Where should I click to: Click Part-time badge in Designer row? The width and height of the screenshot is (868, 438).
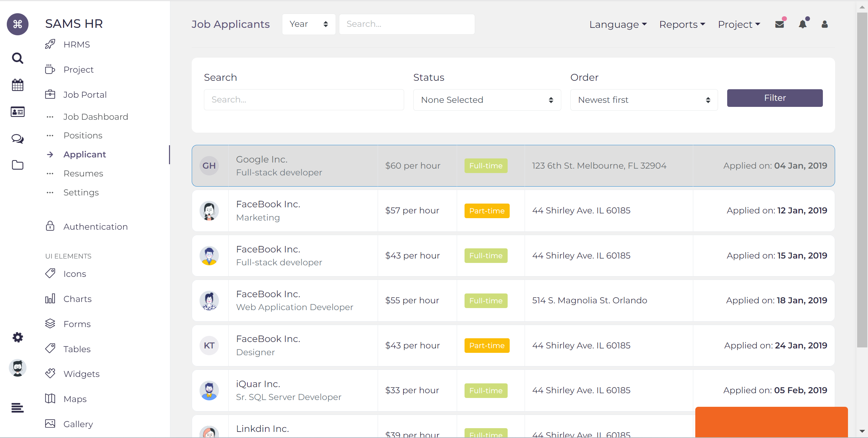pos(487,345)
